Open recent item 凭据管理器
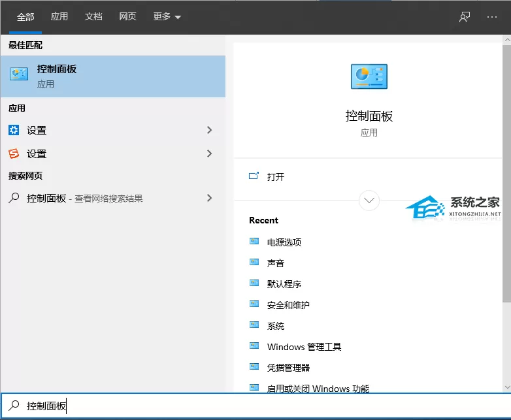511x420 pixels. tap(288, 368)
